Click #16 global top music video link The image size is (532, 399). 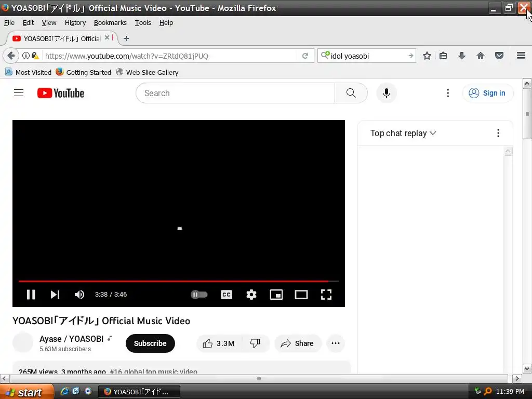point(153,371)
